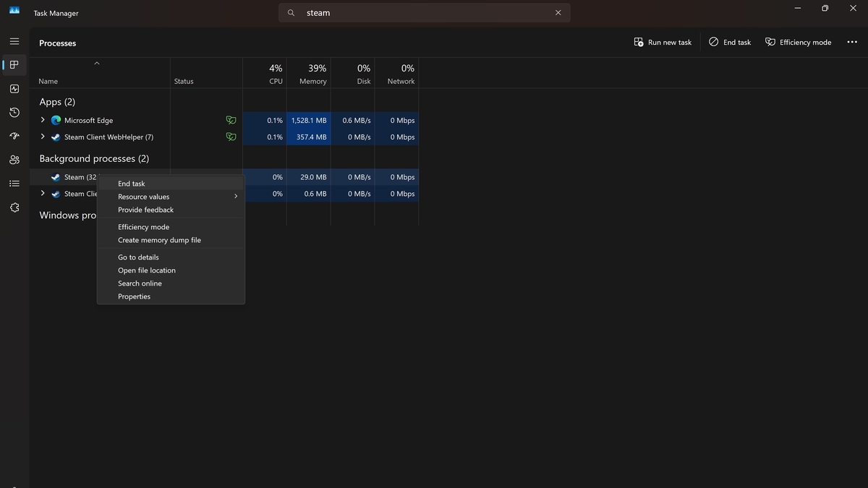
Task: Click the Steam Client WebHelper app icon
Action: click(x=56, y=137)
